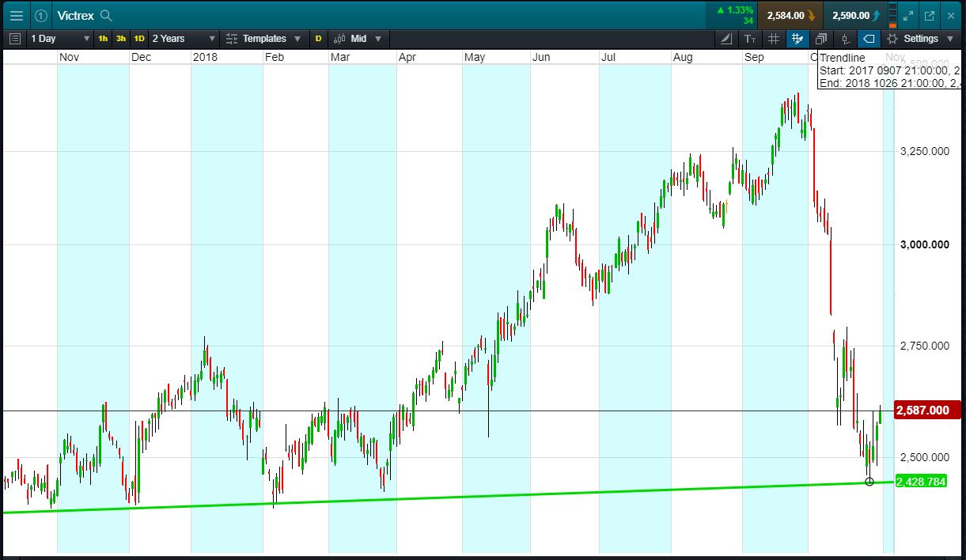Open the 2 Years range dropdown
The image size is (966, 560).
pyautogui.click(x=184, y=39)
